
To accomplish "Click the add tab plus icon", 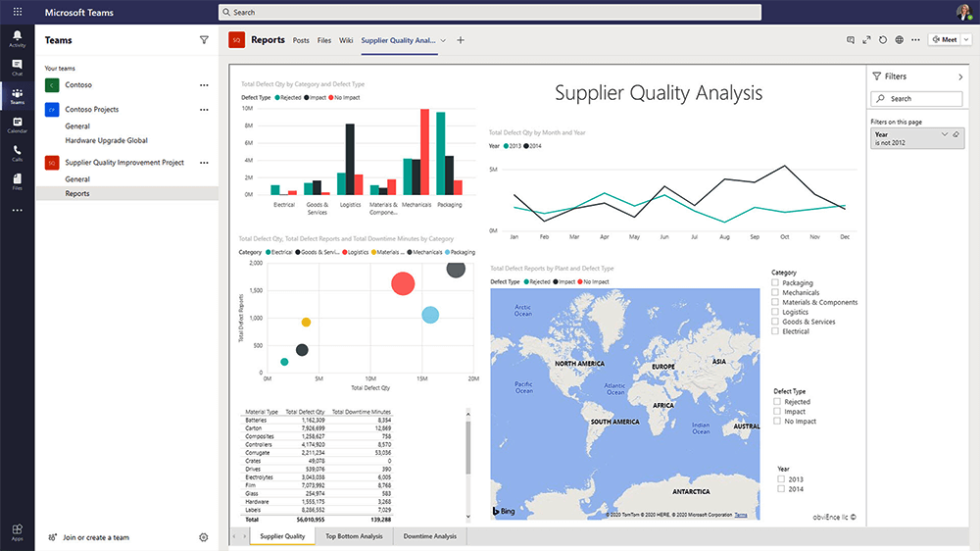I will point(461,40).
